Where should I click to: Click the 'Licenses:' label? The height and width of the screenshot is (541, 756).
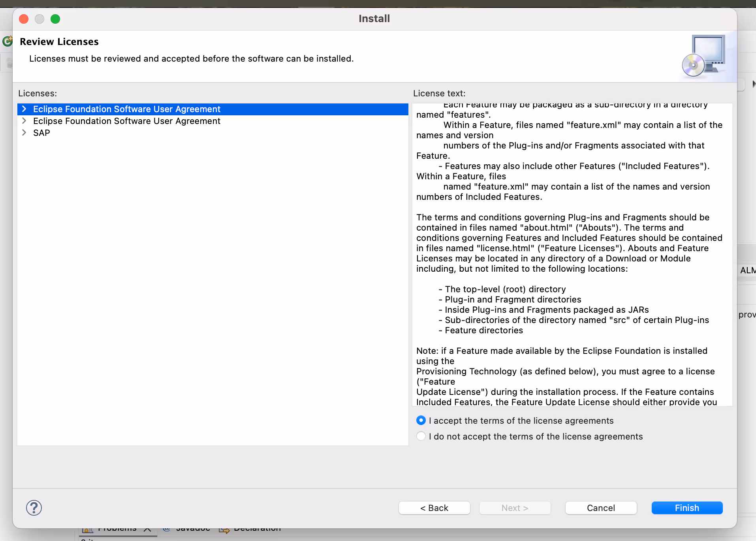38,93
